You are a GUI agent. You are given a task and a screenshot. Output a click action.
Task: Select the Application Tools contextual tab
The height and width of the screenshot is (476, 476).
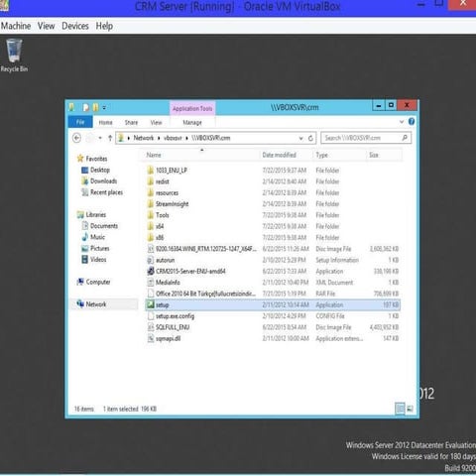(x=192, y=108)
